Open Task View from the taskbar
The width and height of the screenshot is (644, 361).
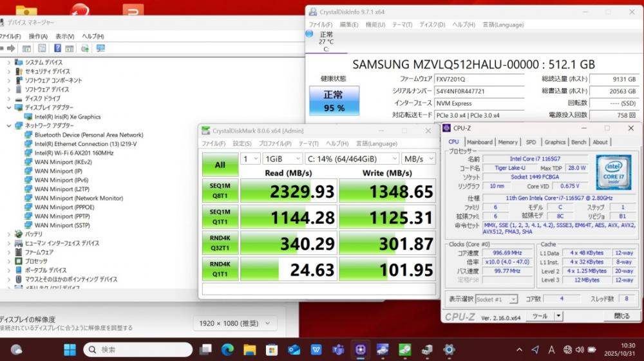point(205,349)
